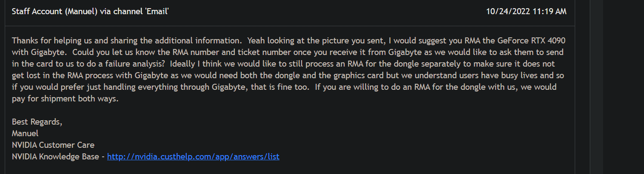
Task: Click the Staff Account (Manuel) sender header
Action: pyautogui.click(x=90, y=12)
